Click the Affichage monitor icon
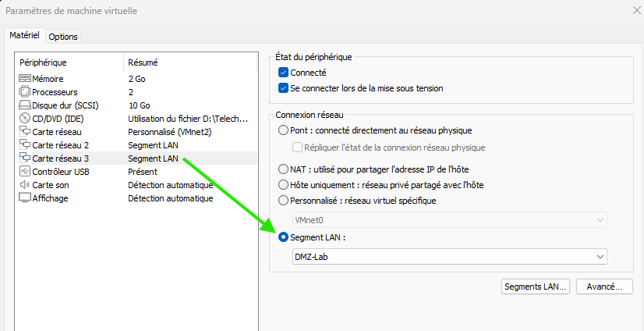644x331 pixels. 24,198
